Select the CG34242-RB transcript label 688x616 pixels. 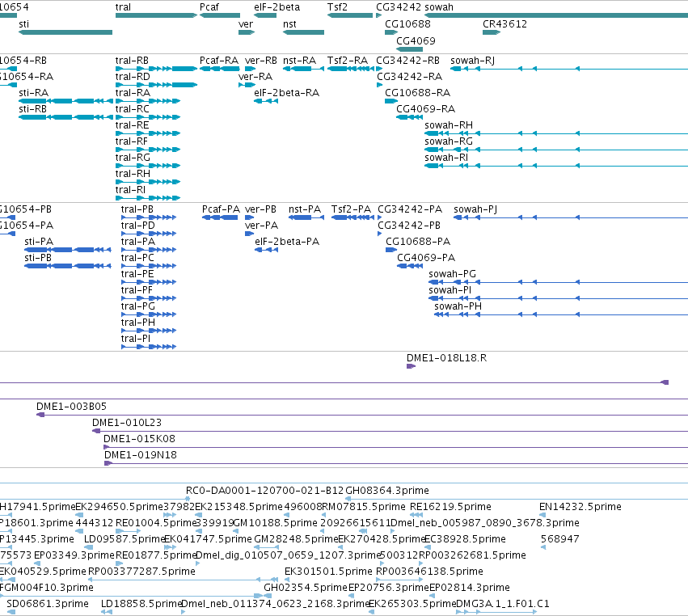pyautogui.click(x=407, y=60)
